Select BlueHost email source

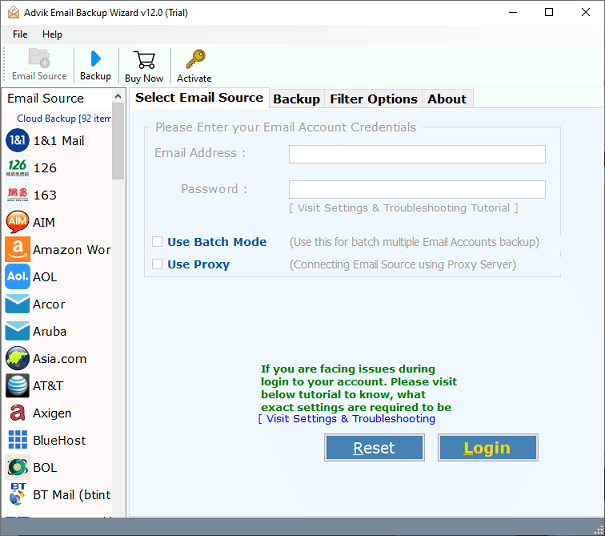[59, 440]
